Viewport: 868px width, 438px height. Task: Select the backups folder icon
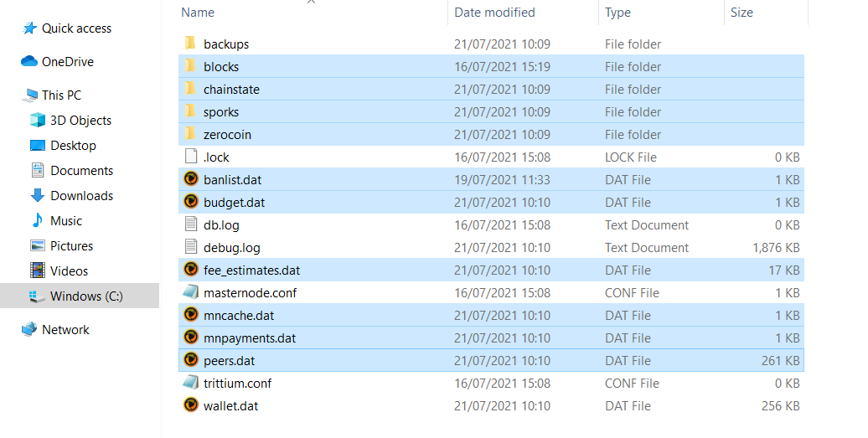pos(191,44)
